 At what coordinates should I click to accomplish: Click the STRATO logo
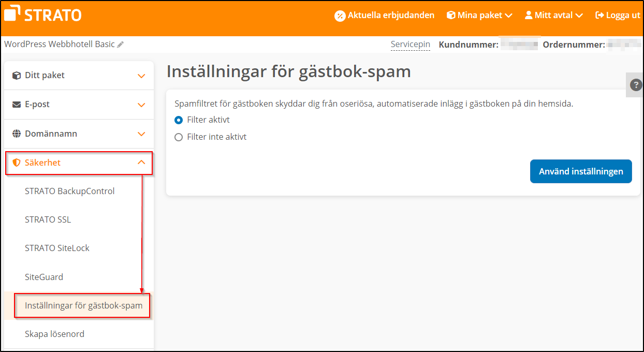pyautogui.click(x=42, y=14)
